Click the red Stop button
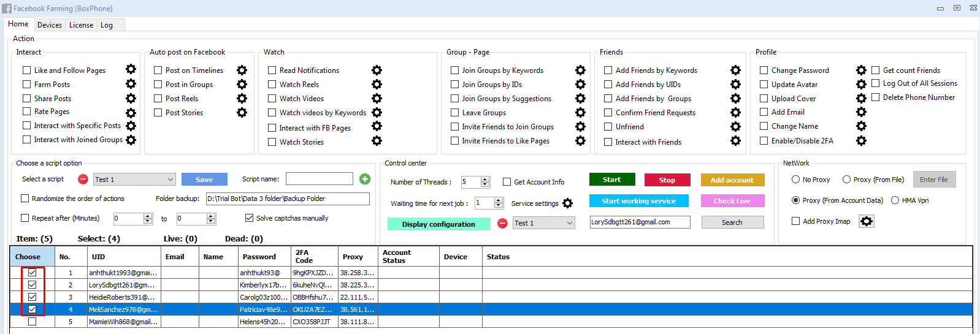980x334 pixels. [667, 180]
